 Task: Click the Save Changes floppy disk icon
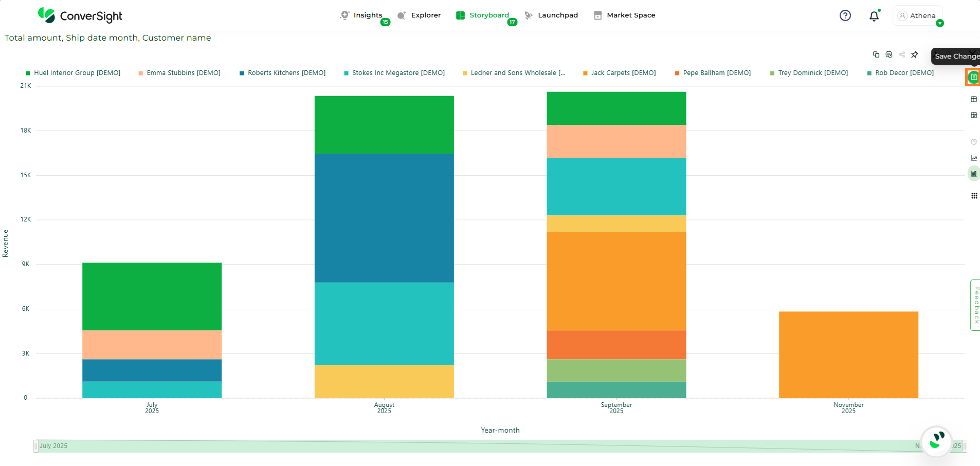tap(973, 77)
